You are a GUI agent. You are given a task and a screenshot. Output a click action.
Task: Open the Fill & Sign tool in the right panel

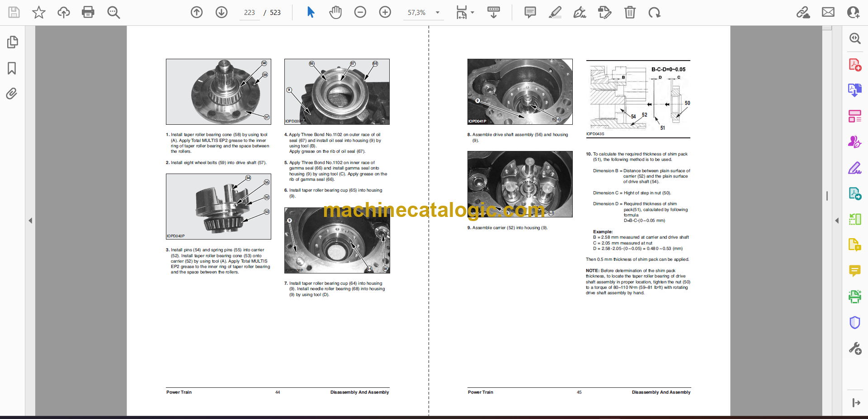pyautogui.click(x=855, y=168)
